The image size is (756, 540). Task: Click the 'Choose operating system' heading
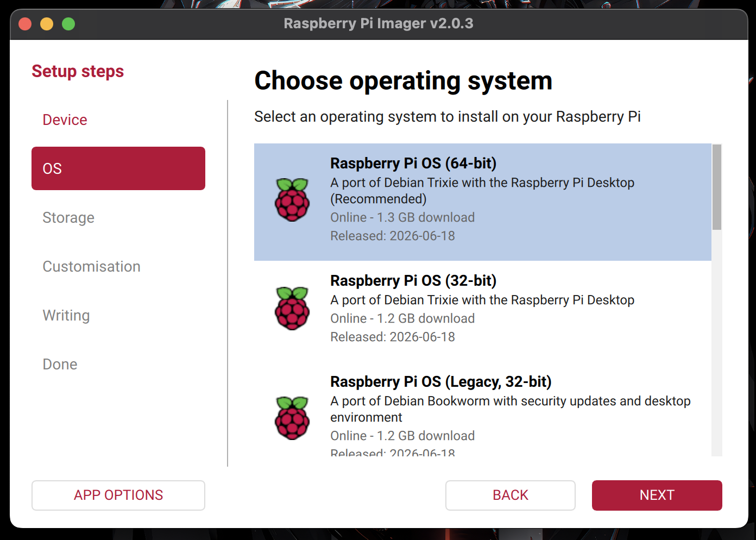pyautogui.click(x=404, y=81)
